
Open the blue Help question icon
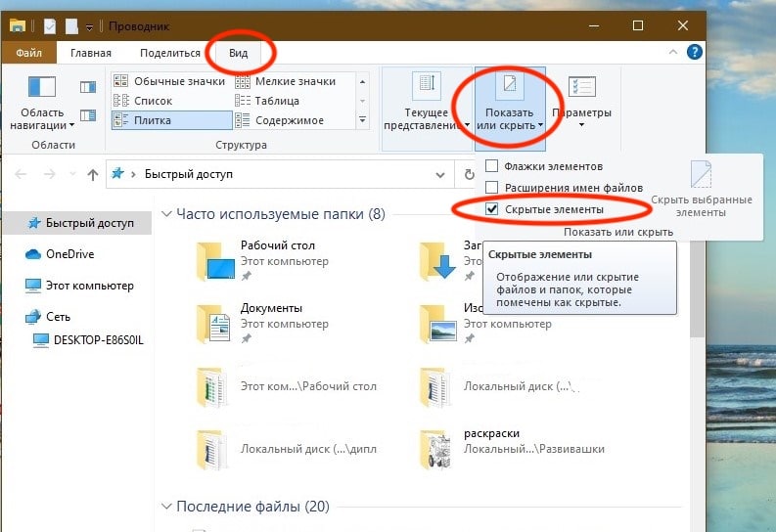695,52
